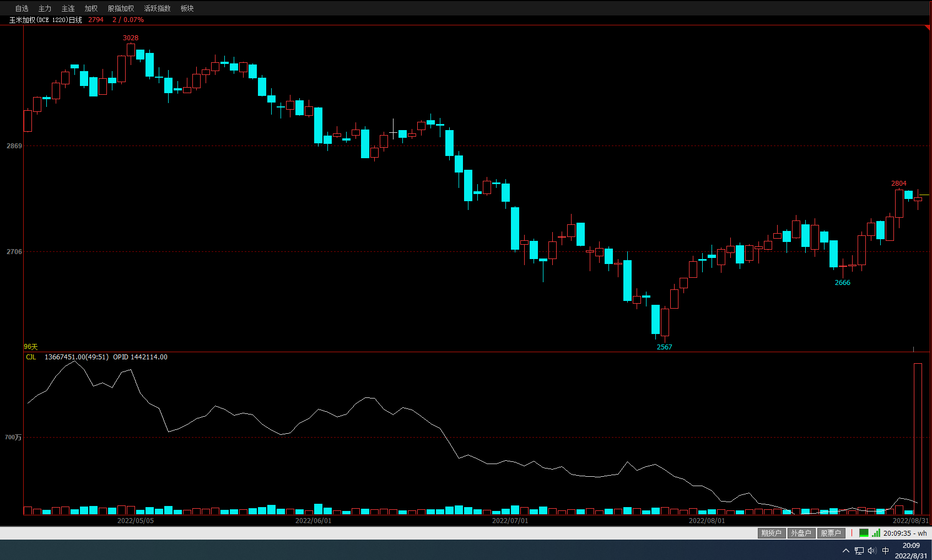This screenshot has height=560, width=932.
Task: Click the 2666 low price label
Action: point(843,283)
